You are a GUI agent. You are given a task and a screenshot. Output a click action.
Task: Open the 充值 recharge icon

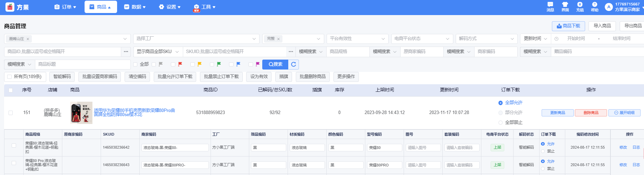tap(580, 5)
